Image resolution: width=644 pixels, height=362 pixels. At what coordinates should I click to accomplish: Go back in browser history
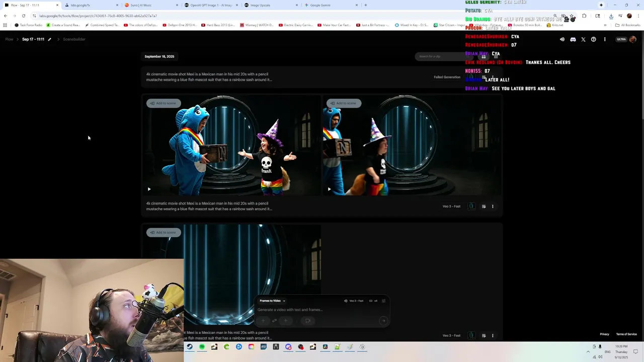coord(6,16)
